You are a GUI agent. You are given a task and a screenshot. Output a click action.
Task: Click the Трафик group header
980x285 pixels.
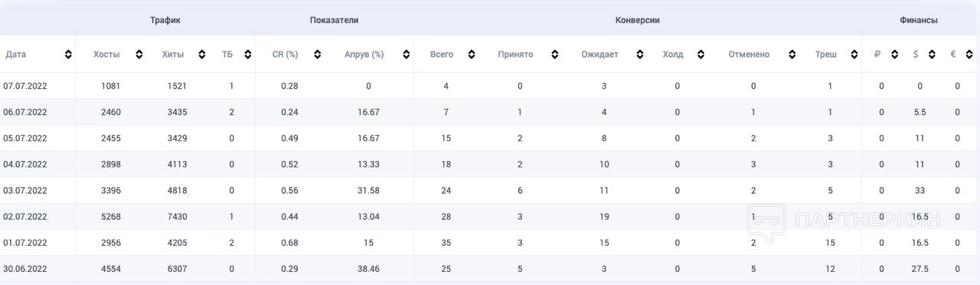(x=165, y=21)
